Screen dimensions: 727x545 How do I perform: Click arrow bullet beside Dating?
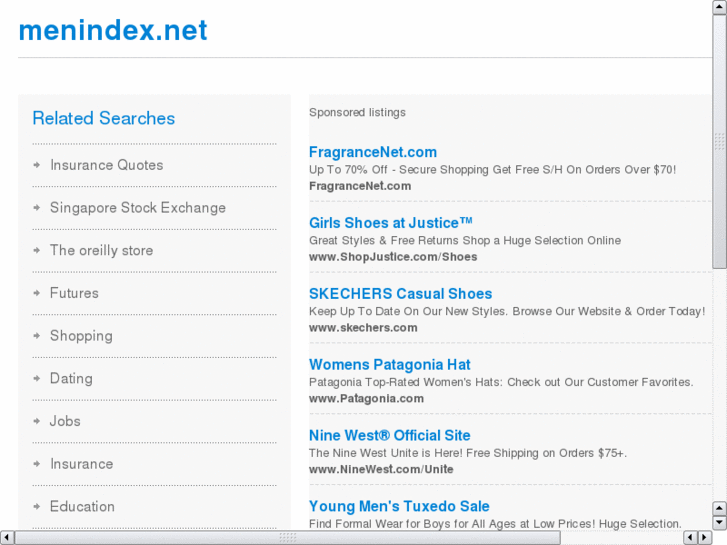pyautogui.click(x=37, y=378)
